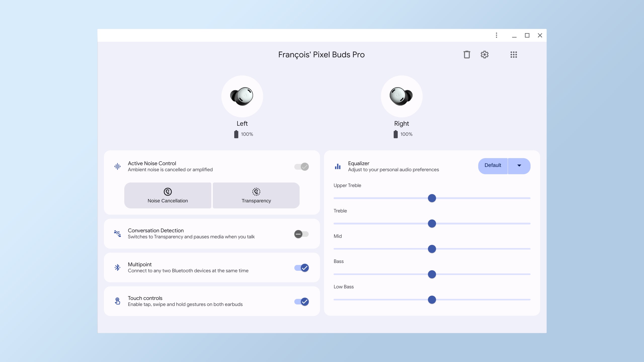The height and width of the screenshot is (362, 644).
Task: Select Noise Cancellation mode
Action: click(168, 195)
